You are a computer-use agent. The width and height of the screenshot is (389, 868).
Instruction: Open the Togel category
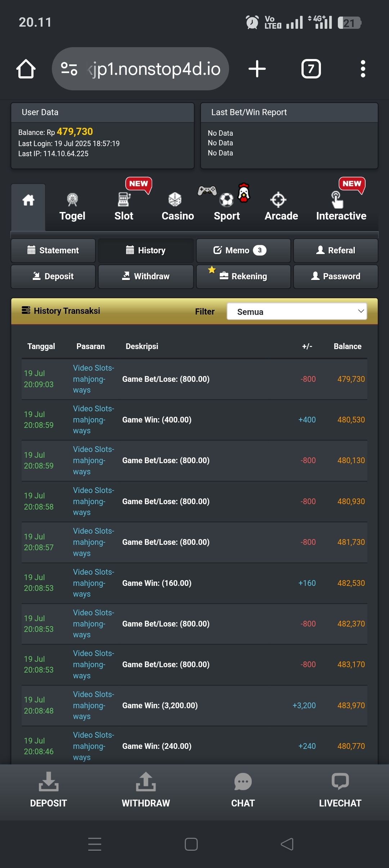[72, 207]
